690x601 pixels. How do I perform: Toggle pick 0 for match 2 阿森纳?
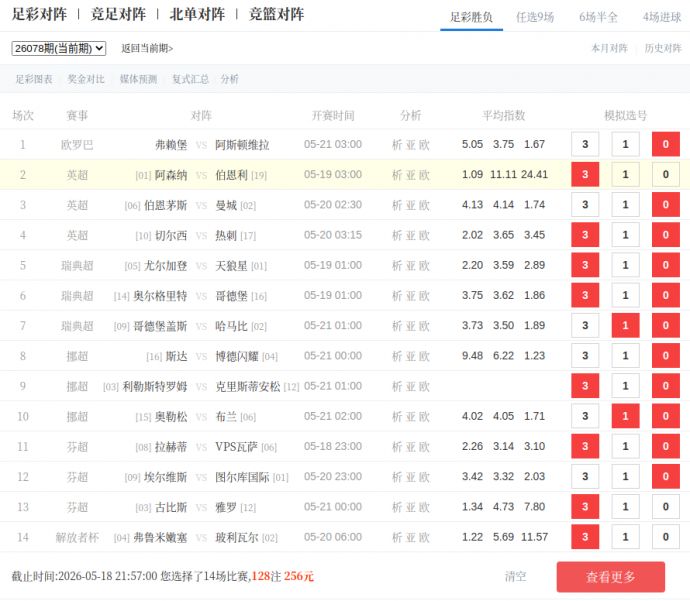click(x=665, y=175)
